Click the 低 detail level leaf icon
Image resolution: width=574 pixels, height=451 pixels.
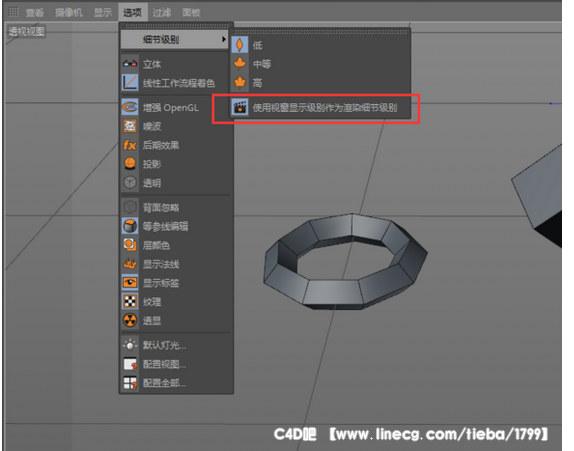[240, 45]
